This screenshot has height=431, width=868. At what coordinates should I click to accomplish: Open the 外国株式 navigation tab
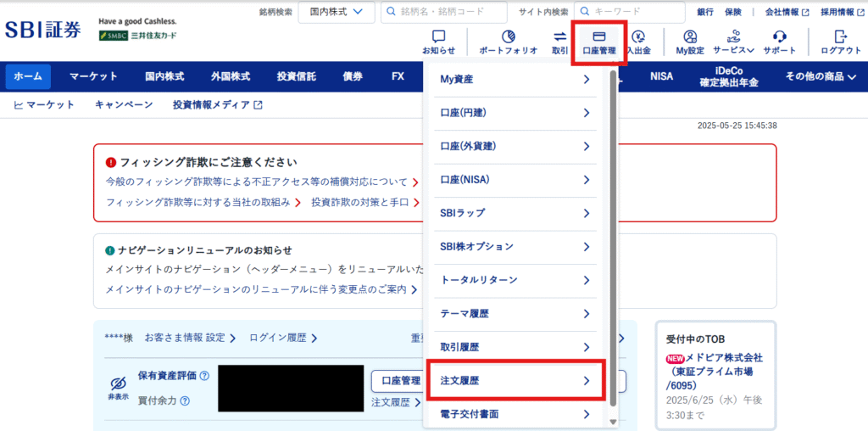[231, 76]
